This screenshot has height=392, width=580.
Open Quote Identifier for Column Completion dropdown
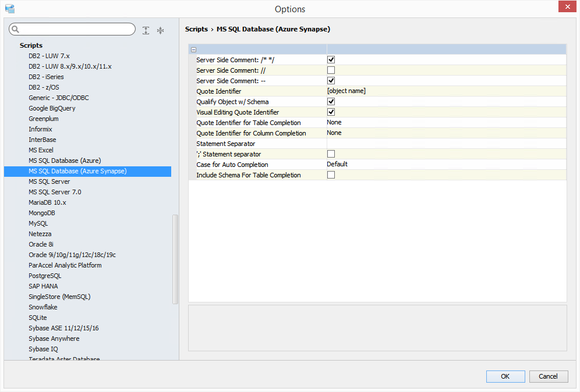click(445, 133)
